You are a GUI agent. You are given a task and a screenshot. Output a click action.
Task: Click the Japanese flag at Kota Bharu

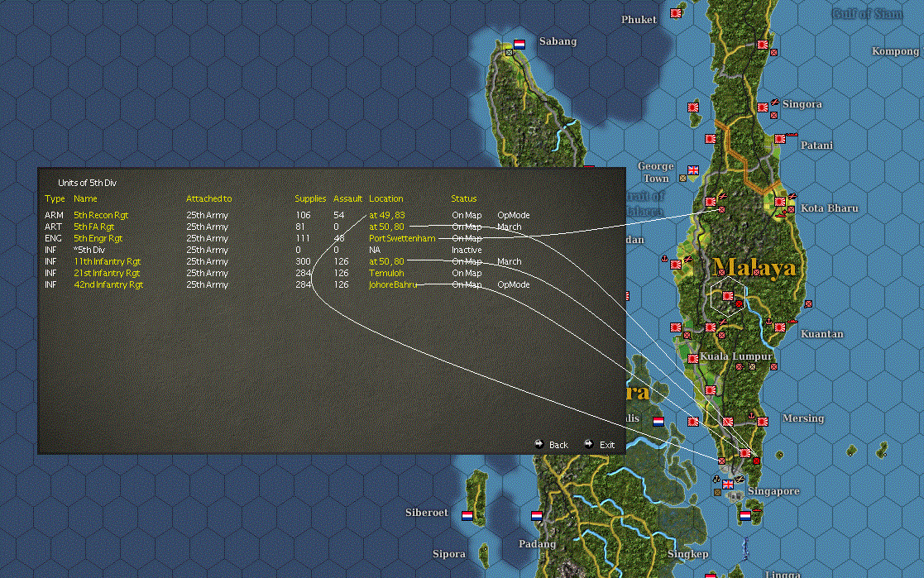tap(780, 202)
